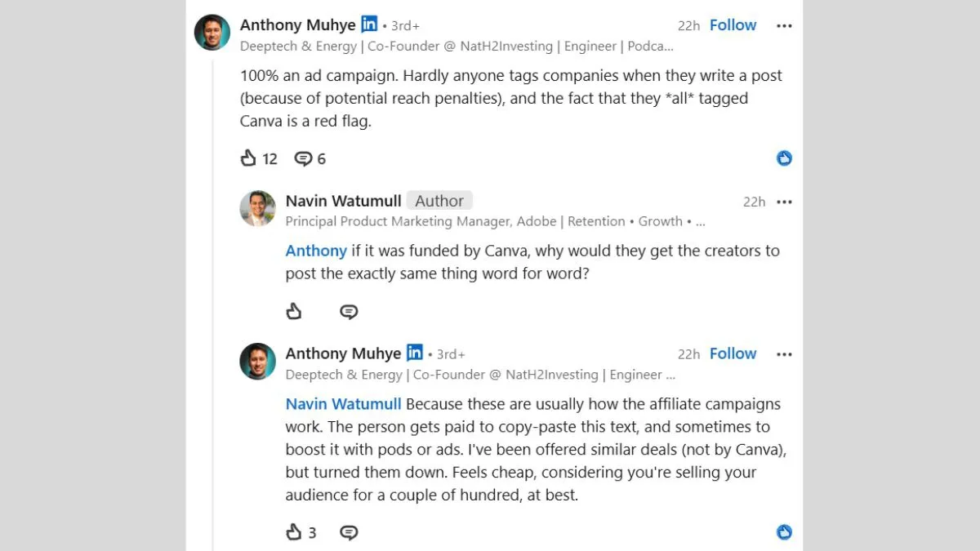Click the LinkedIn badge beside the lower Anthony Muhye name
The width and height of the screenshot is (980, 551).
[x=415, y=353]
